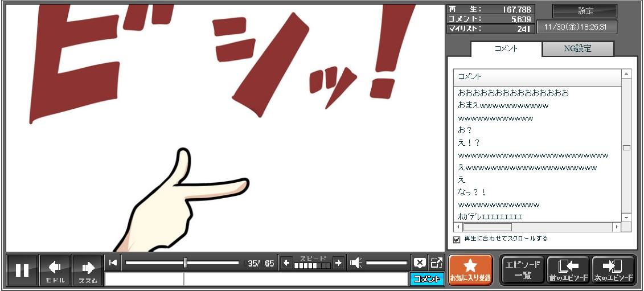Switch to the NG設定 tab
644x291 pixels.
click(x=577, y=49)
